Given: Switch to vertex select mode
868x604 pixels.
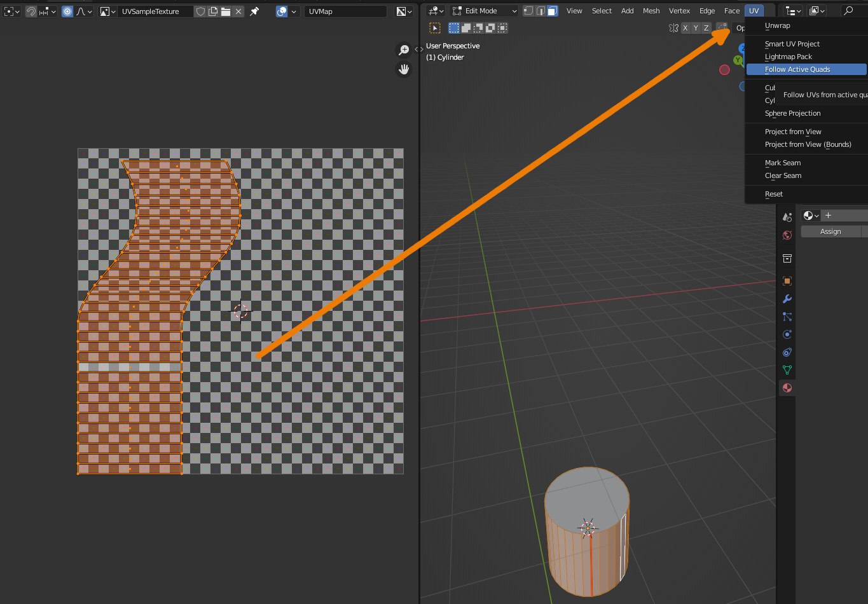Looking at the screenshot, I should (x=528, y=11).
